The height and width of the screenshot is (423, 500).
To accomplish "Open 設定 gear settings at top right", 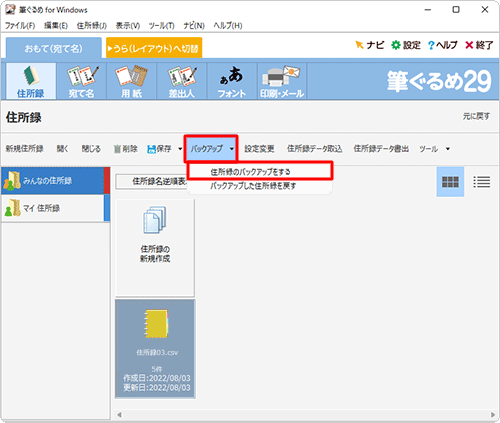I will coord(406,45).
